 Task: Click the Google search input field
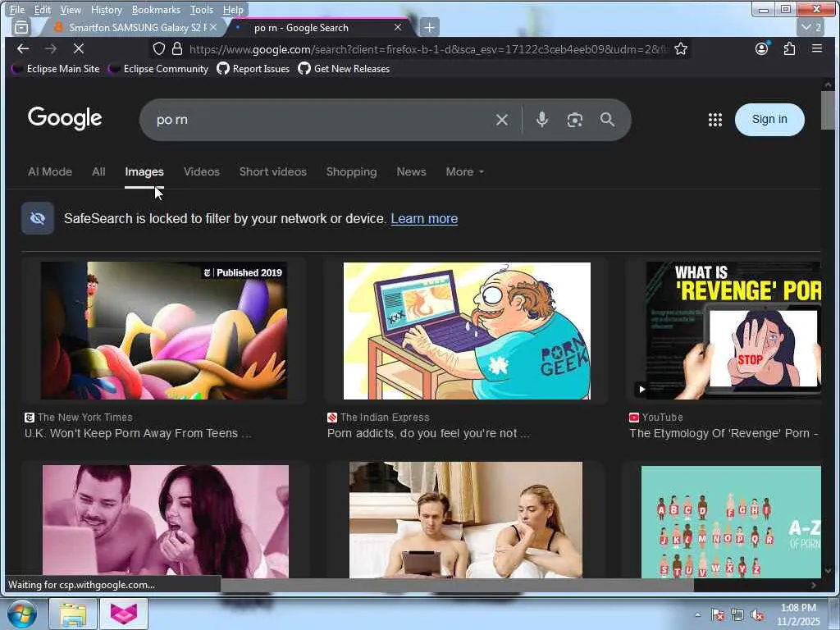point(322,120)
